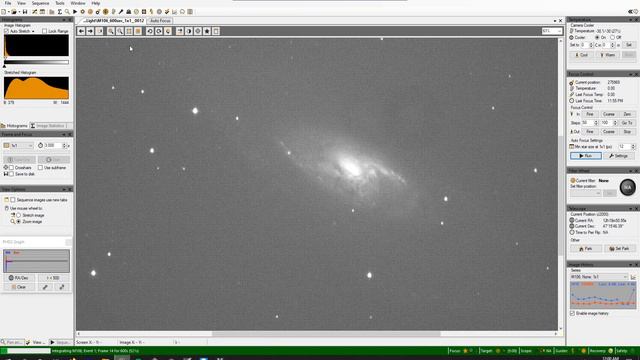
Task: Select the Stretch image radio button
Action: (x=18, y=215)
